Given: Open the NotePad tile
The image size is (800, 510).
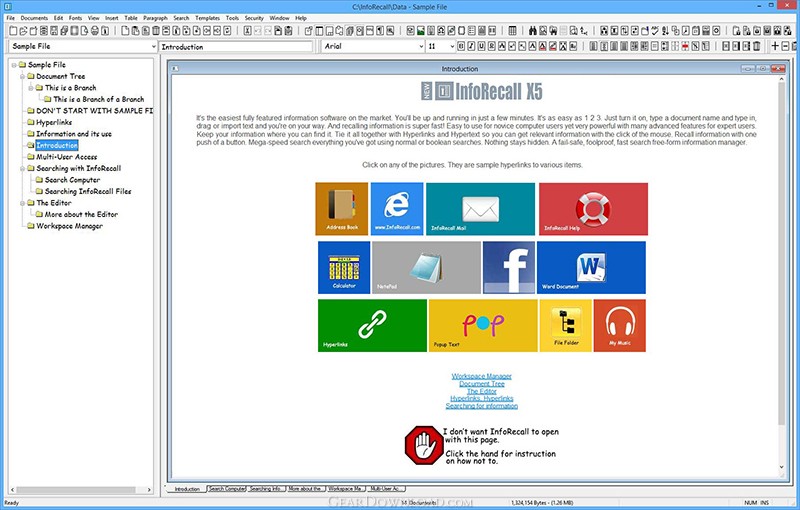Looking at the screenshot, I should pos(427,267).
